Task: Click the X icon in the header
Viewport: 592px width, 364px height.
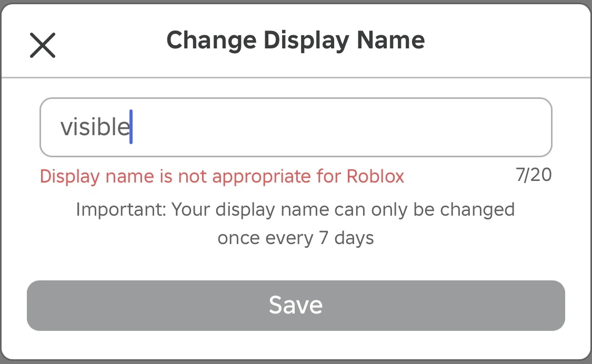Action: (43, 45)
